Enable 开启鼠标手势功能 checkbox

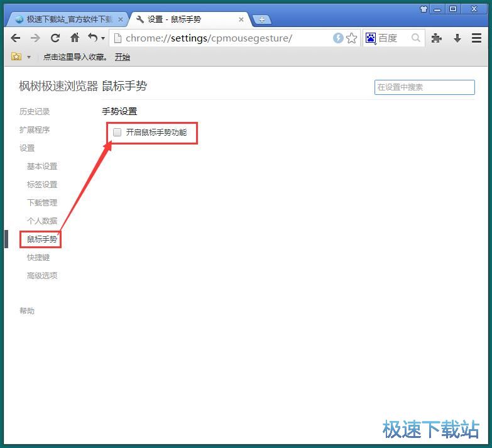117,133
